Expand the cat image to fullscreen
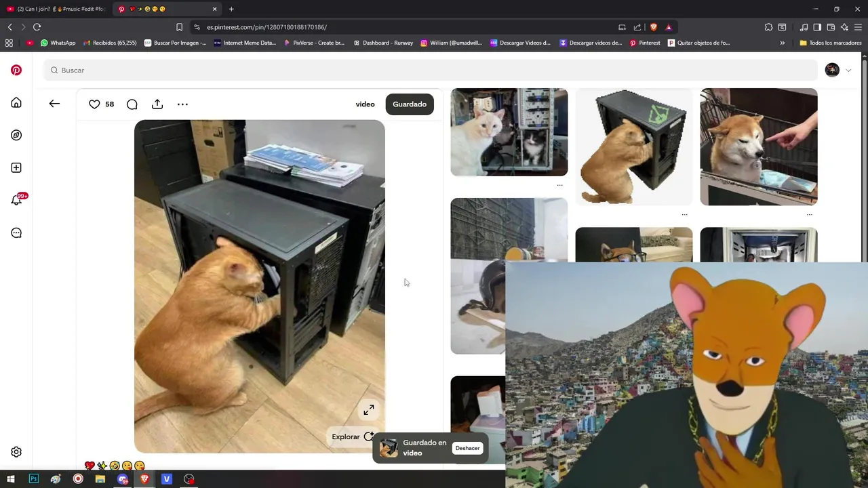 click(x=369, y=409)
